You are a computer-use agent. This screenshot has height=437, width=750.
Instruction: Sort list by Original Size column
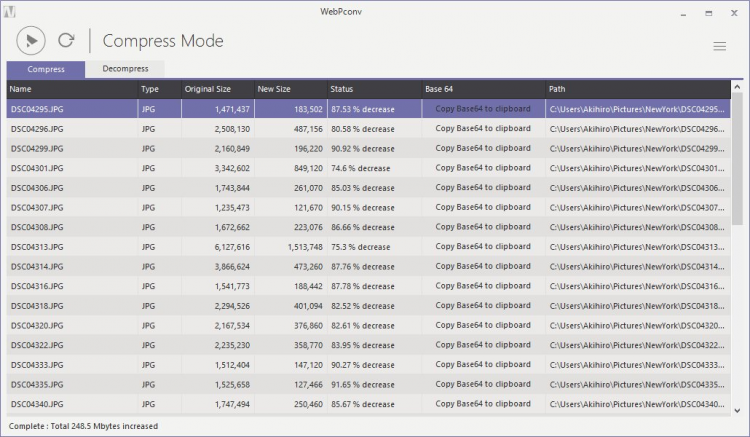point(216,90)
